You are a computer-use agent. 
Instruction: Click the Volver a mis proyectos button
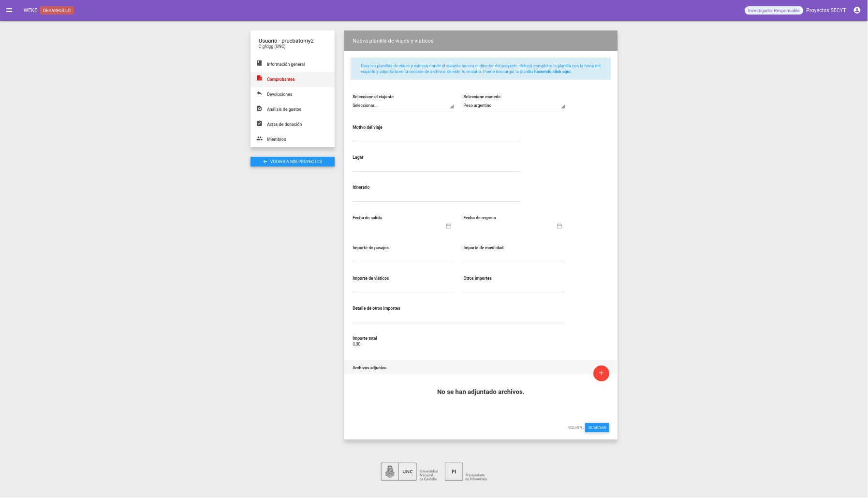tap(293, 162)
